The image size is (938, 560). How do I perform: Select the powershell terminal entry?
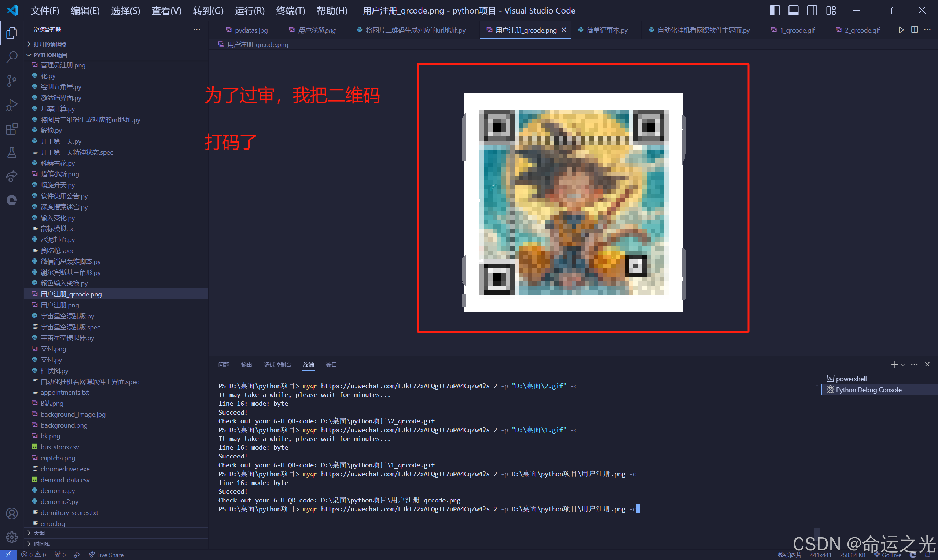click(x=851, y=379)
